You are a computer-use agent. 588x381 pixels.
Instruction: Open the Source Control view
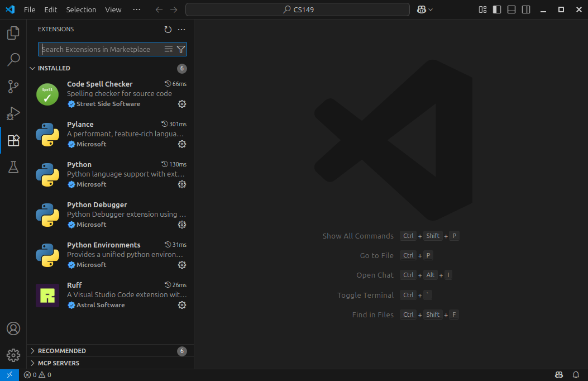[x=13, y=87]
